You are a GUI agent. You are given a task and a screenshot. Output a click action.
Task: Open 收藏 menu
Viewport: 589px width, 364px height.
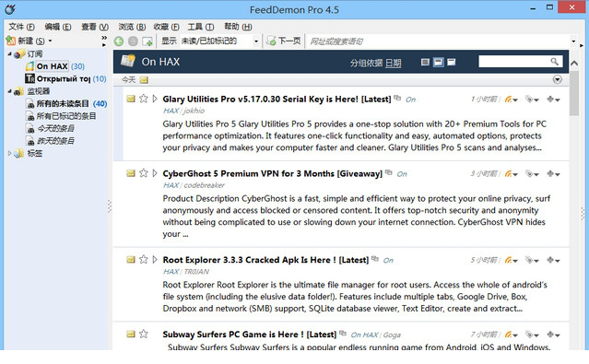pyautogui.click(x=166, y=27)
